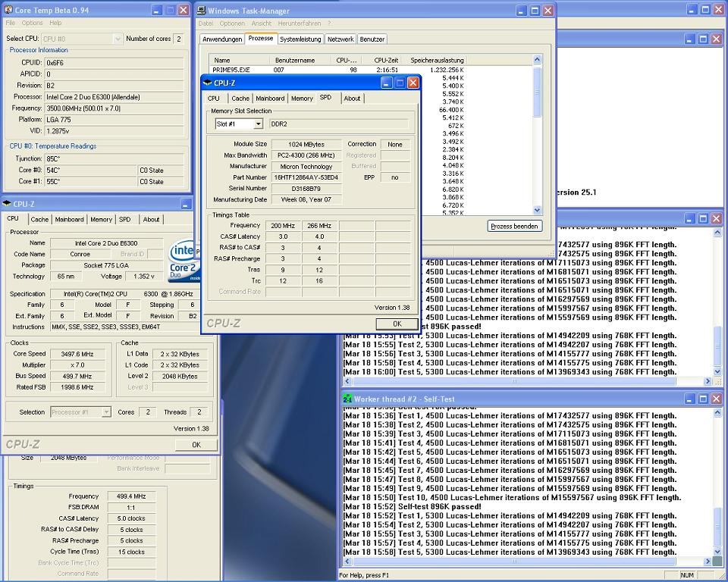Viewport: 728px width, 582px height.
Task: Select the Memory tab in lower-left CPU-Z window
Action: click(101, 220)
